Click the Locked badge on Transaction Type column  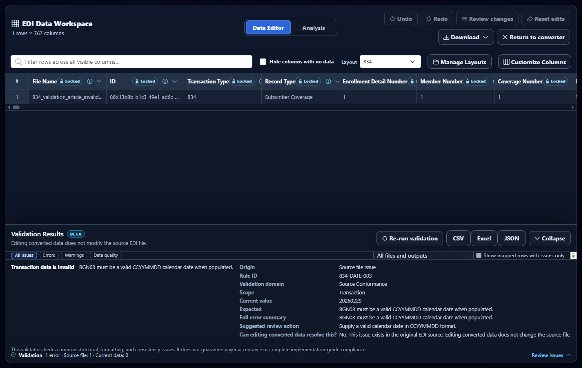[242, 81]
